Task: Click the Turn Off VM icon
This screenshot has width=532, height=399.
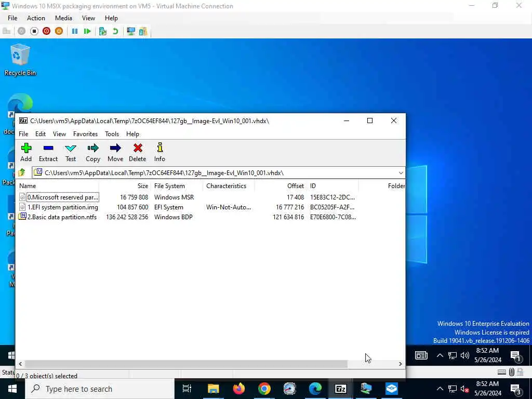Action: point(34,31)
